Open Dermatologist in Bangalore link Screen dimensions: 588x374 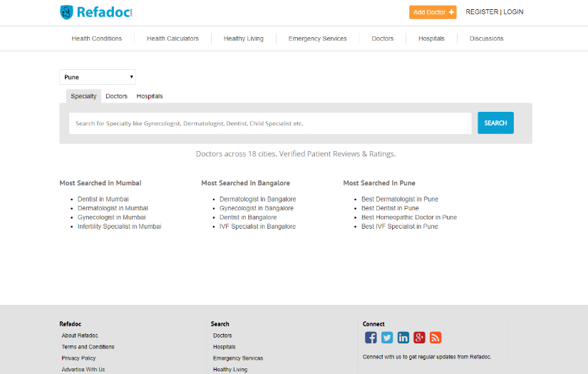pos(257,199)
